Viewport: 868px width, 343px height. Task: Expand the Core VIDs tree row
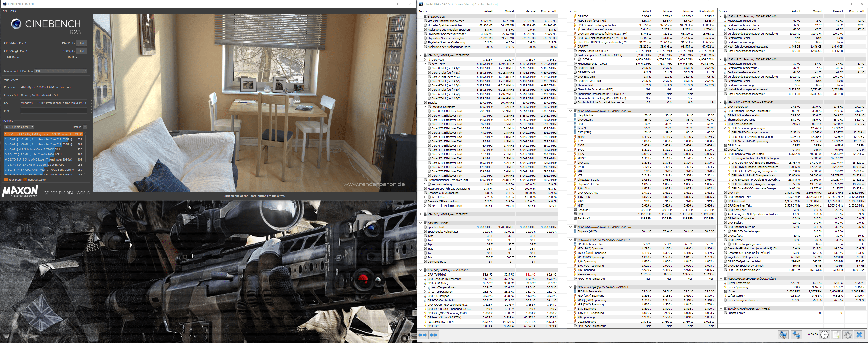pyautogui.click(x=425, y=60)
